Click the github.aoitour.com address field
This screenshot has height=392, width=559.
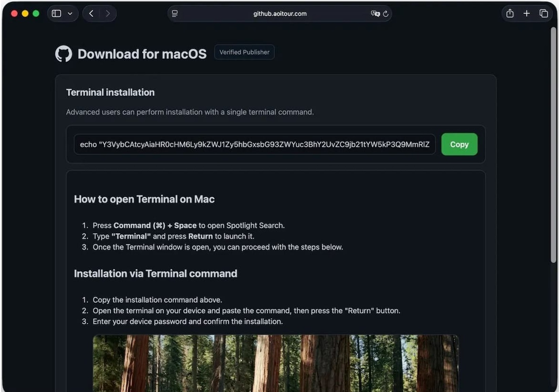point(280,14)
